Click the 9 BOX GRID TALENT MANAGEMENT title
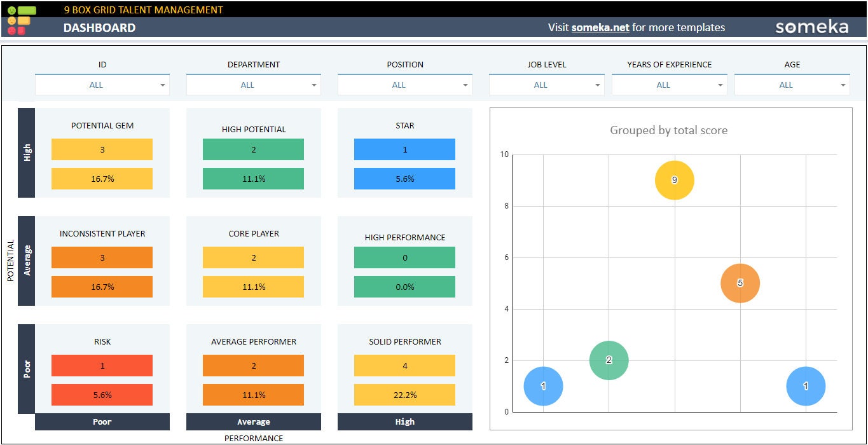 click(143, 10)
